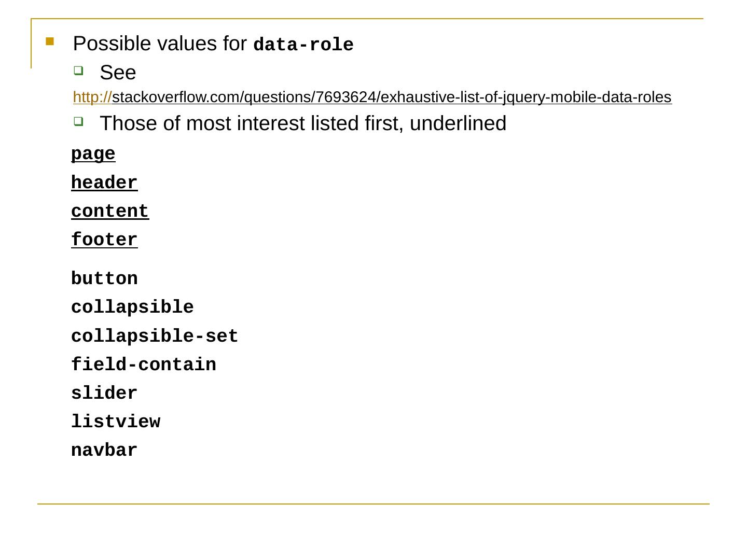Open the stackoverflow.com jquery-mobile-data-roles link
The height and width of the screenshot is (560, 747).
pos(372,97)
